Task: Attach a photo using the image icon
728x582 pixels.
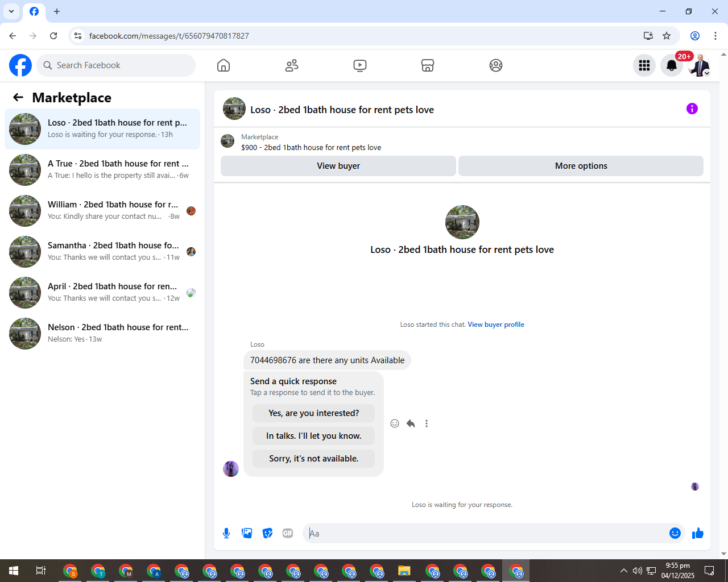Action: pyautogui.click(x=247, y=533)
